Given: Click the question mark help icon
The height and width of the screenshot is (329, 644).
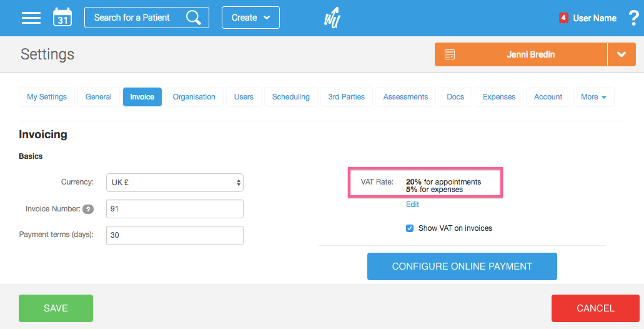Looking at the screenshot, I should pos(630,18).
